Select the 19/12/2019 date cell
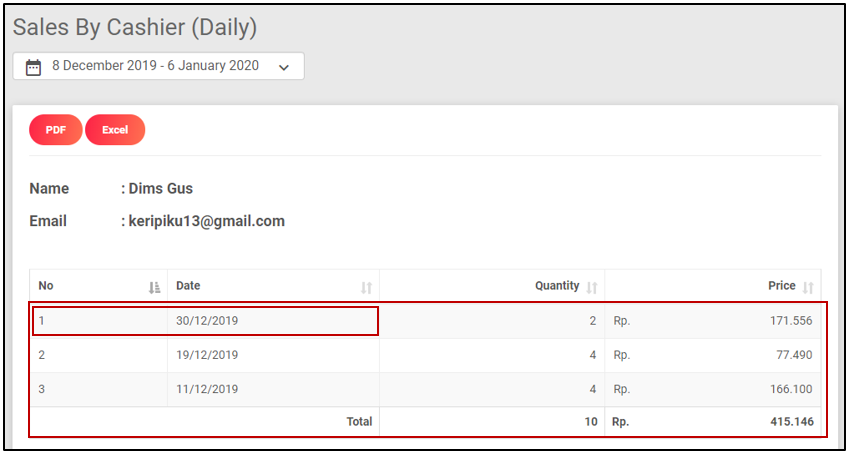Image resolution: width=850 pixels, height=455 pixels. tap(207, 355)
